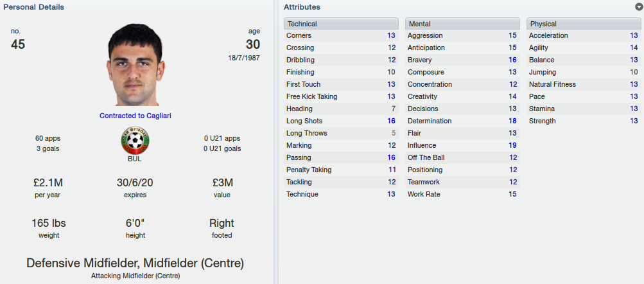The width and height of the screenshot is (644, 284).
Task: Select the Long Shots attribute row
Action: 341,121
